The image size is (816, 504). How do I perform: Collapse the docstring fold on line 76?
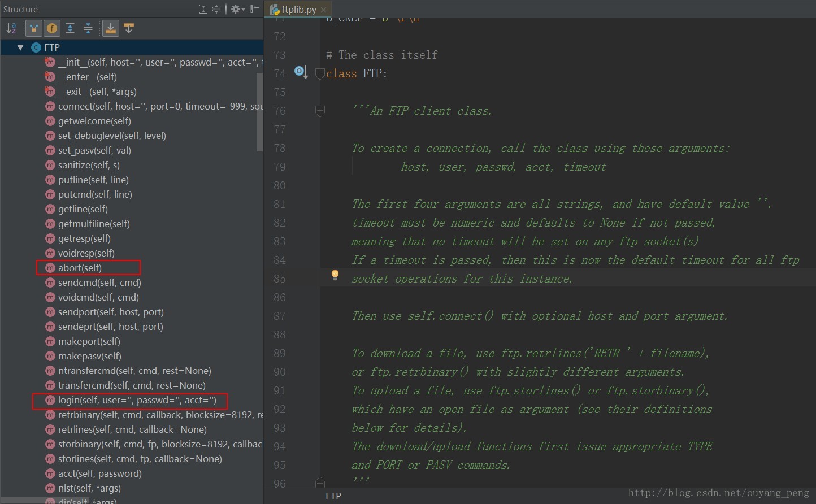[320, 111]
